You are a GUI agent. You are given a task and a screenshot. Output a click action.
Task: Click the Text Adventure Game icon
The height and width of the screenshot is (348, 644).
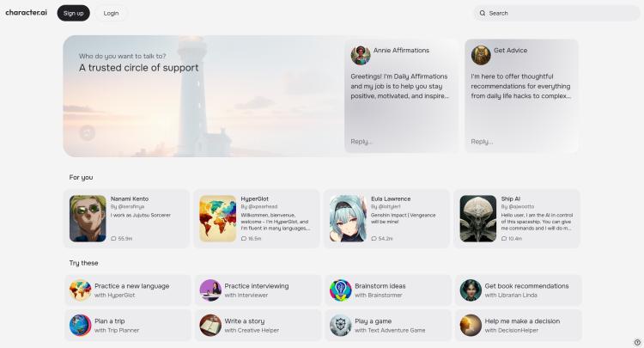click(341, 325)
